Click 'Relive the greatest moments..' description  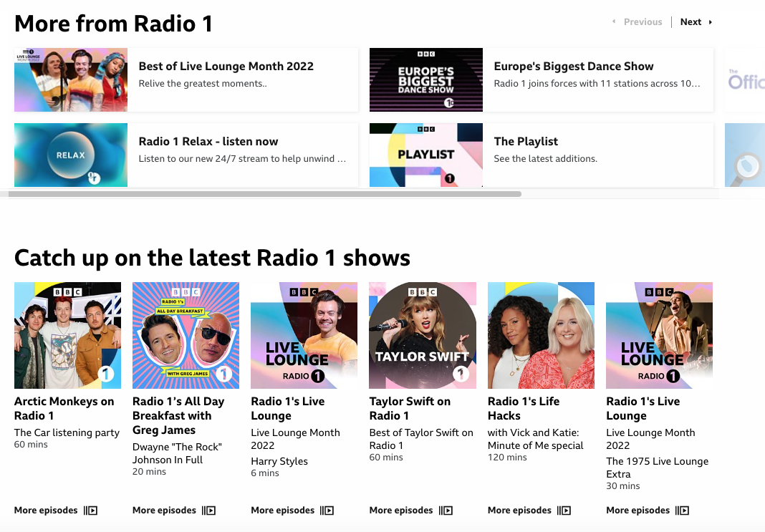coord(203,83)
